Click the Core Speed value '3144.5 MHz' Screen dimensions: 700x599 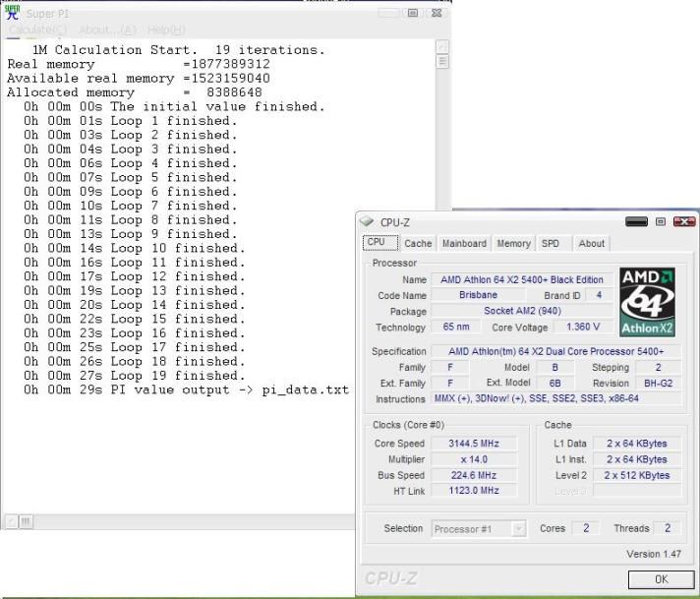[474, 444]
